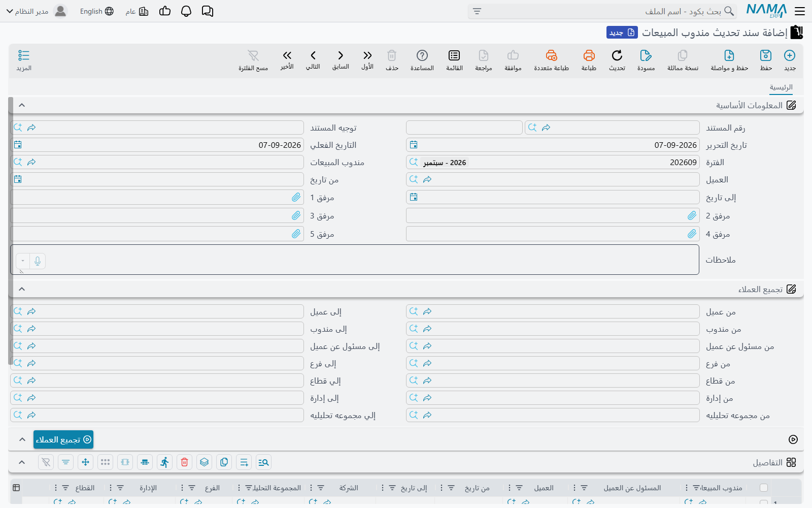
Task: Click the running-man icon in details toolbar
Action: (x=164, y=462)
